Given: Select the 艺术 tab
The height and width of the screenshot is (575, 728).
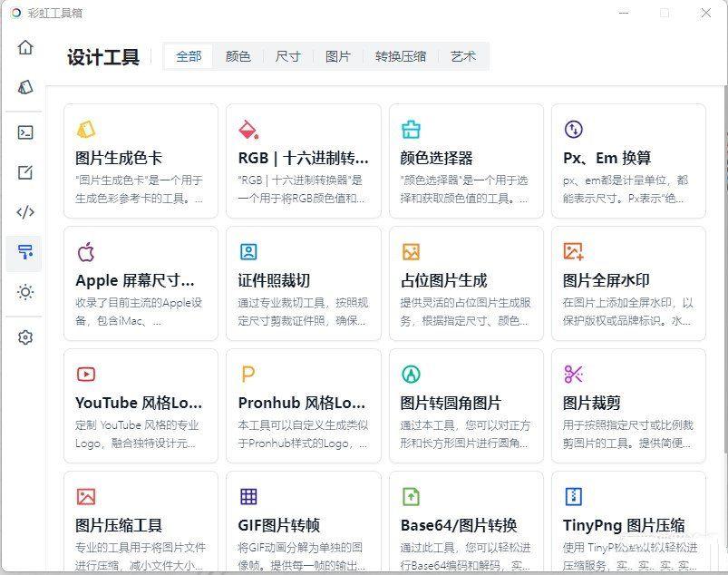Looking at the screenshot, I should pyautogui.click(x=463, y=55).
